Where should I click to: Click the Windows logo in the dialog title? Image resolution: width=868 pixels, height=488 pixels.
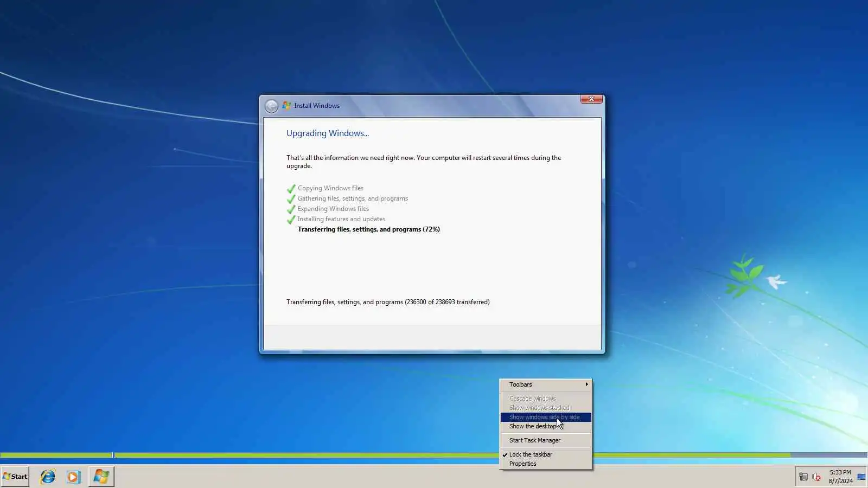(286, 106)
